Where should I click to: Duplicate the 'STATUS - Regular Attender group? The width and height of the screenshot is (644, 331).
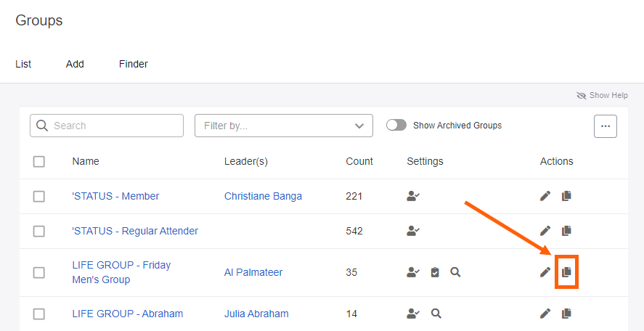(566, 231)
